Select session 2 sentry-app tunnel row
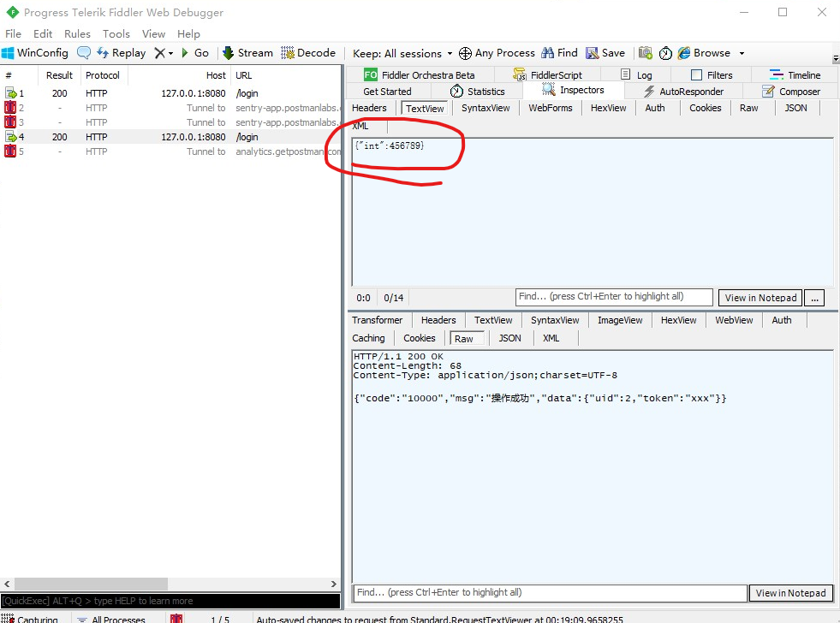 coord(170,108)
